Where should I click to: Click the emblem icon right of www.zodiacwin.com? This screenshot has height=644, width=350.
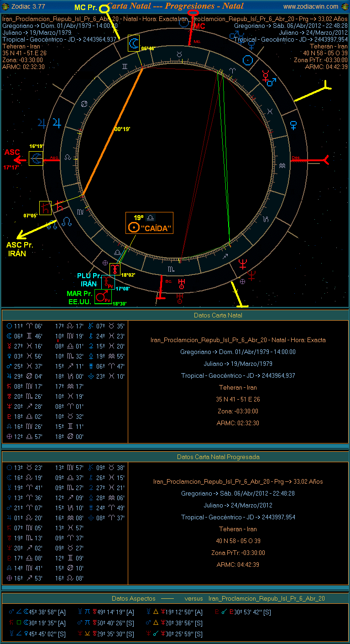coord(344,6)
